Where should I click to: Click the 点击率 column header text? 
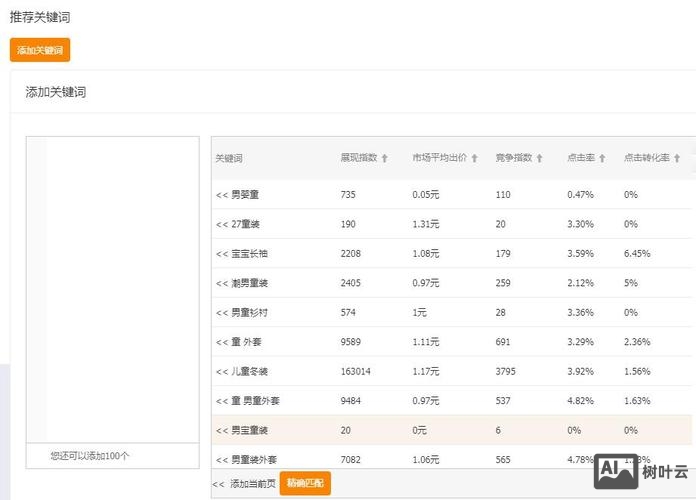[581, 158]
